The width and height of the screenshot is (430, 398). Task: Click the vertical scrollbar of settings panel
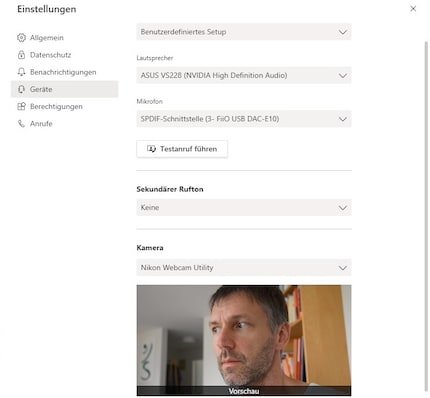click(x=426, y=216)
